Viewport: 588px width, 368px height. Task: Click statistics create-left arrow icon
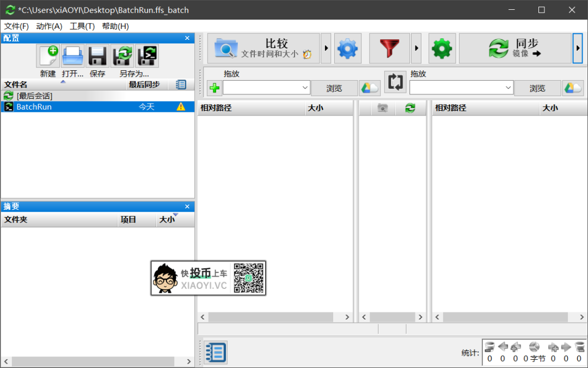pos(516,347)
